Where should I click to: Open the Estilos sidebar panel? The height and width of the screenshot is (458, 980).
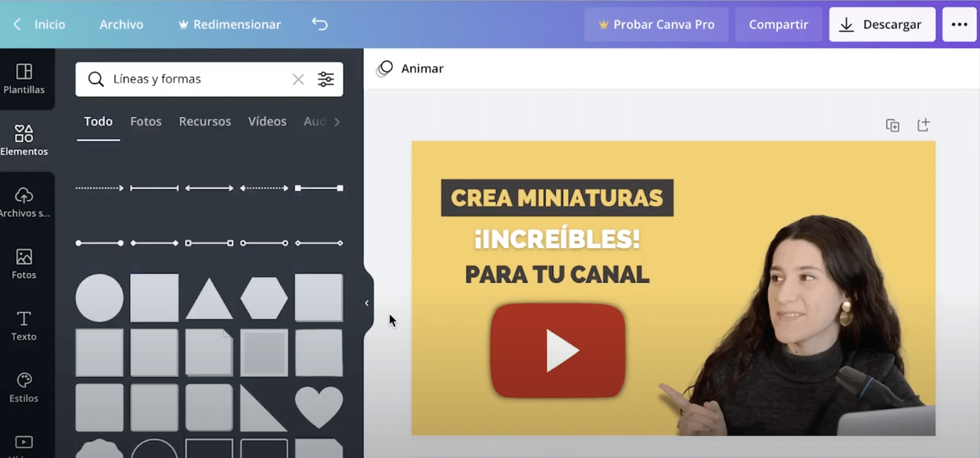coord(24,387)
